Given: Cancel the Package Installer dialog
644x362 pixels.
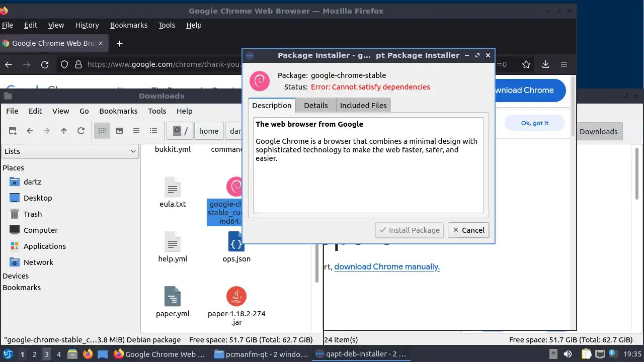Looking at the screenshot, I should (468, 230).
